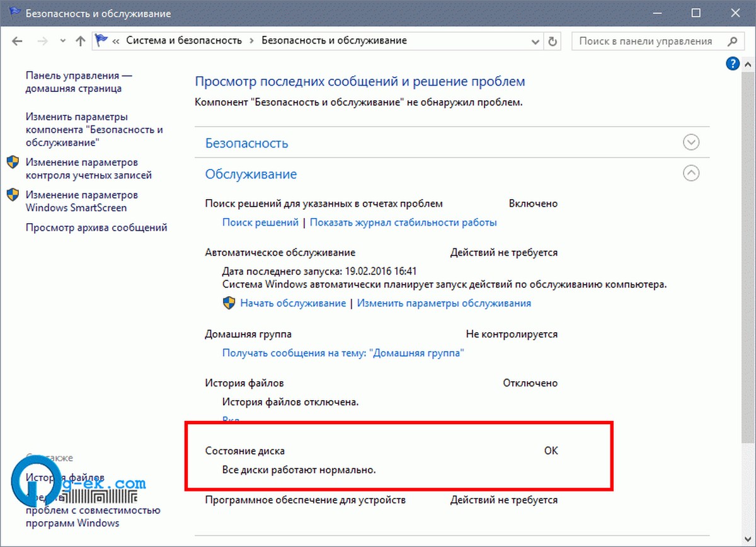This screenshot has height=547, width=756.
Task: Select date 19.02.2016 16:41 line
Action: point(320,271)
